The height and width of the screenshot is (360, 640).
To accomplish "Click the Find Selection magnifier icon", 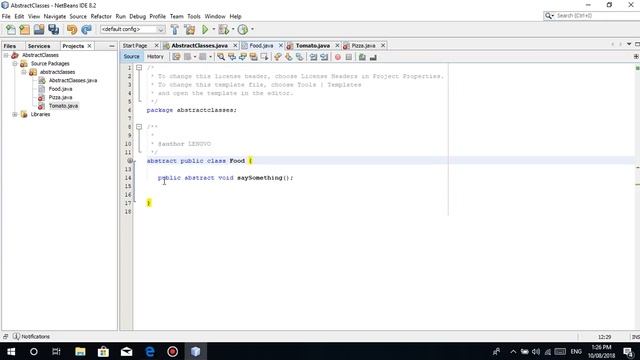I will 221,57.
